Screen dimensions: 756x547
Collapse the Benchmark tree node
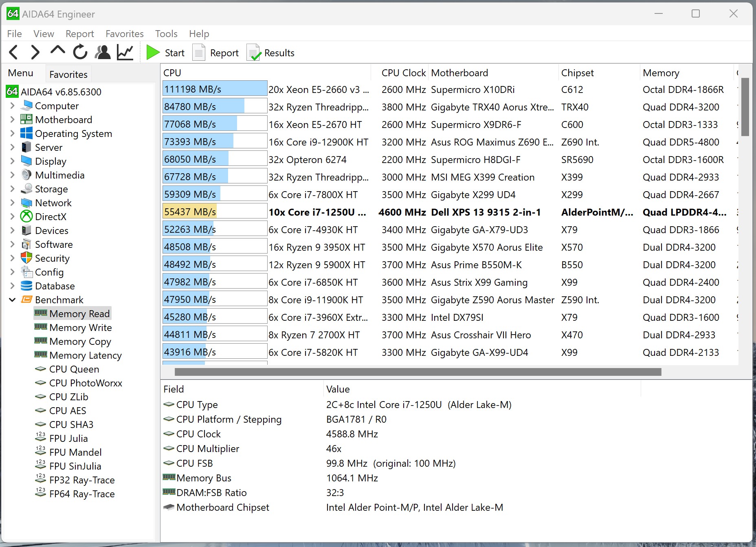(x=12, y=300)
